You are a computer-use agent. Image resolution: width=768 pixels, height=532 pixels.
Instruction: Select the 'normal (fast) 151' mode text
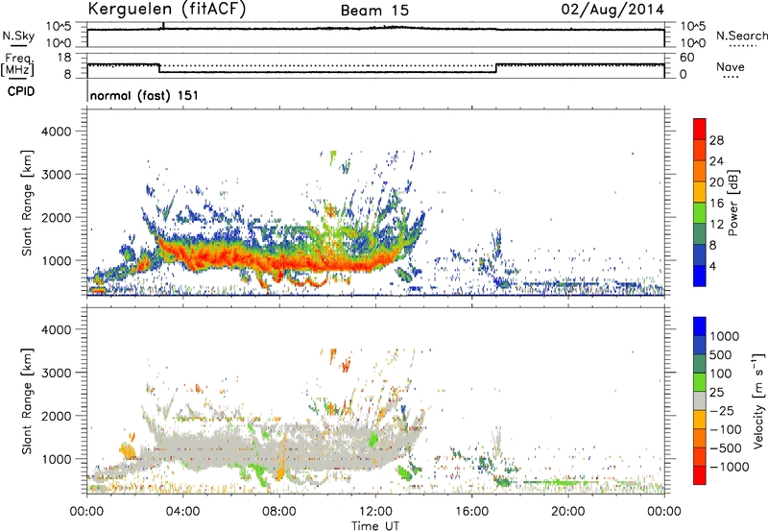145,95
